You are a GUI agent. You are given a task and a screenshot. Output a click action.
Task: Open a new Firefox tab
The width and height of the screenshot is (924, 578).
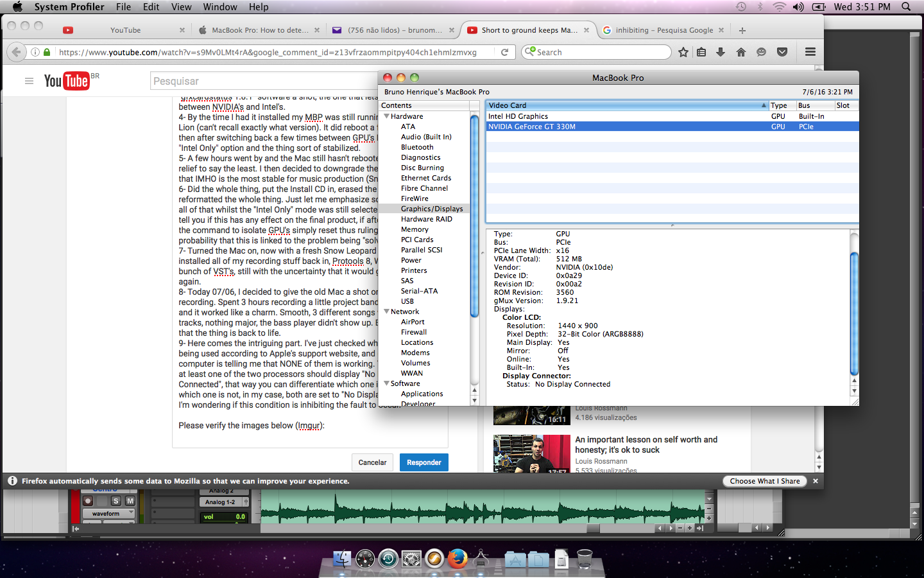[742, 30]
